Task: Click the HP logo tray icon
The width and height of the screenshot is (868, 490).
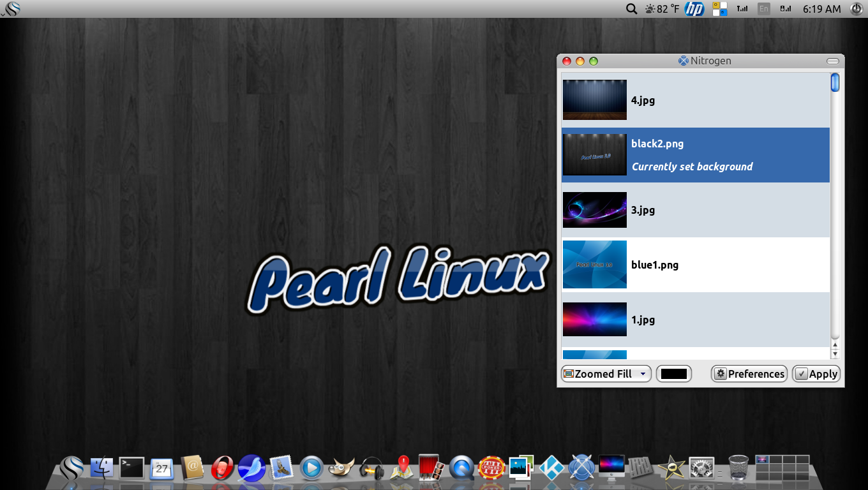Action: 694,9
